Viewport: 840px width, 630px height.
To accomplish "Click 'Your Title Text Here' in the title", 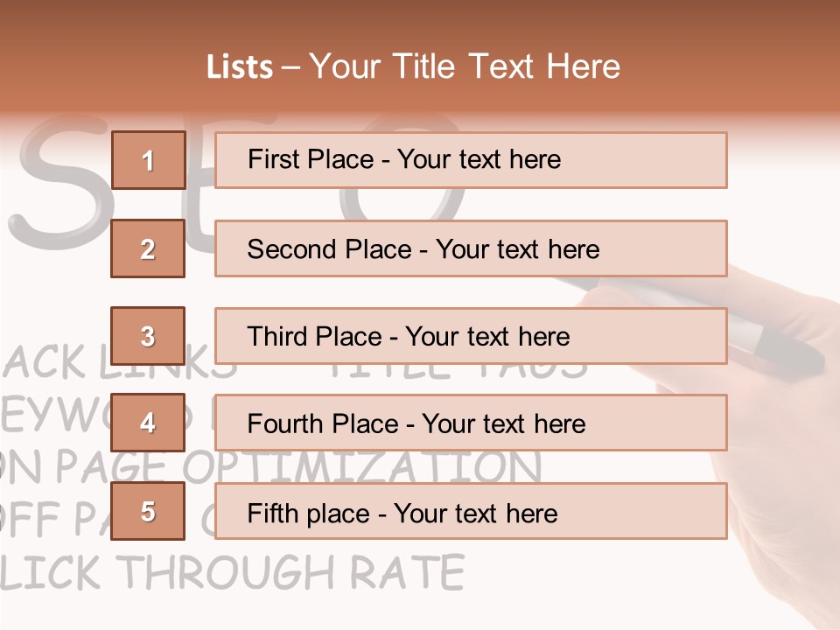I will point(465,66).
